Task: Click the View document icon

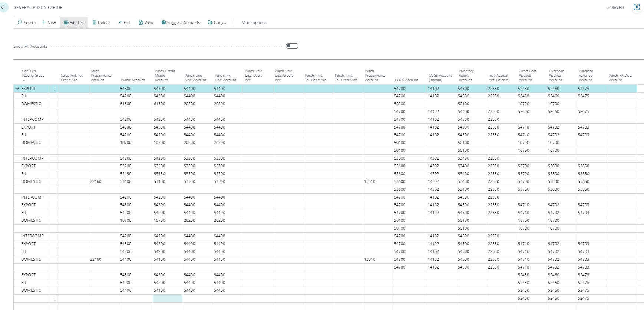Action: 141,23
